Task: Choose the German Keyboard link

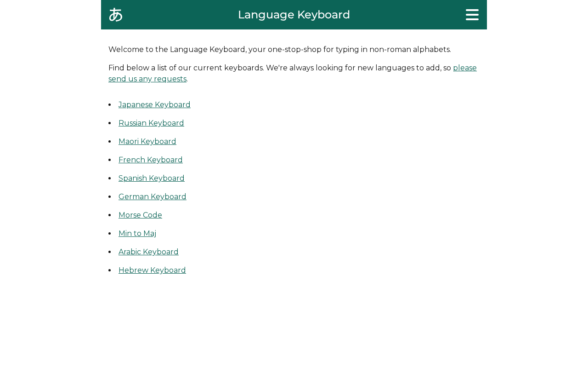Action: (x=153, y=196)
